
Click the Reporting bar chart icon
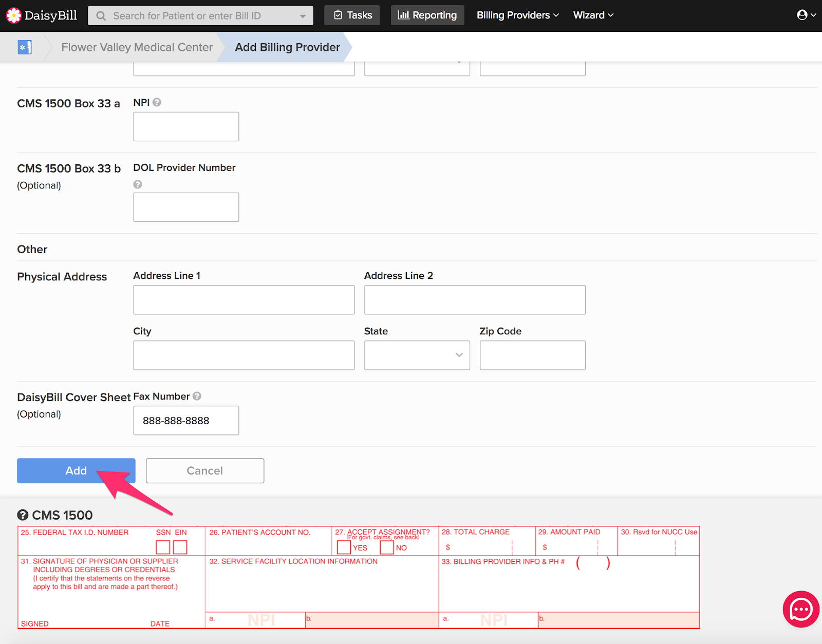click(x=404, y=15)
